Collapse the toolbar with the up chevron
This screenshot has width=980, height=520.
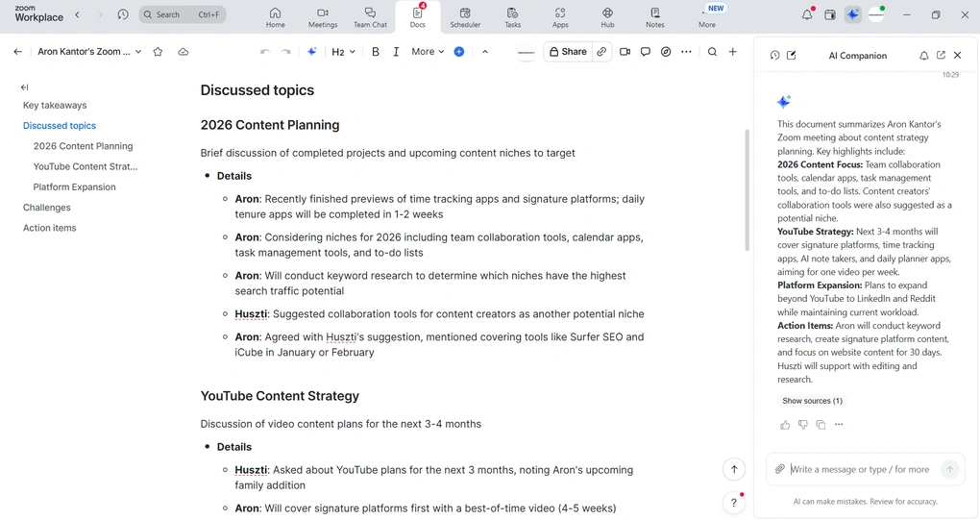pos(485,52)
